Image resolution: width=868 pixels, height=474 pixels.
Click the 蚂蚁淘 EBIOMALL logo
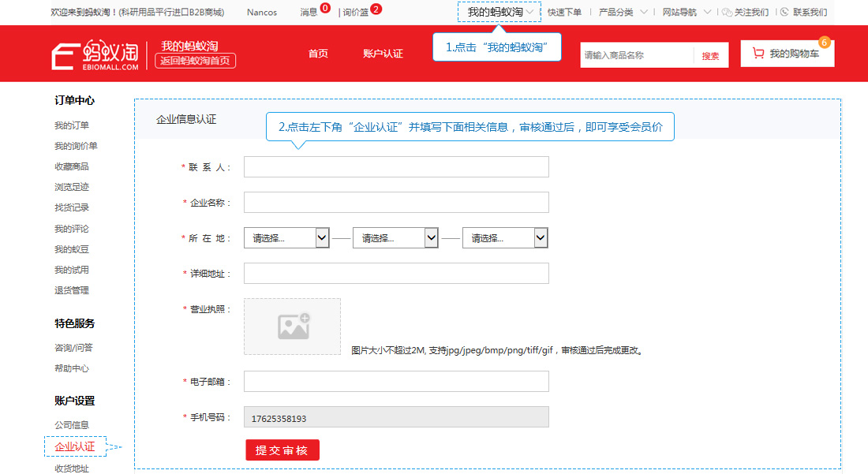click(x=95, y=54)
